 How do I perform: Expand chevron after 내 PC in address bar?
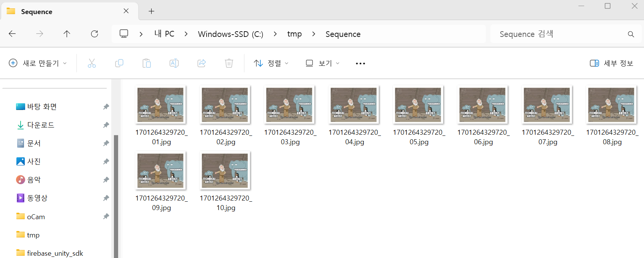(186, 34)
